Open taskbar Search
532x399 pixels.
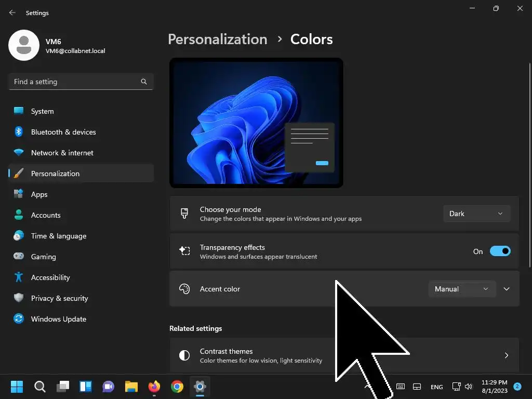click(39, 387)
